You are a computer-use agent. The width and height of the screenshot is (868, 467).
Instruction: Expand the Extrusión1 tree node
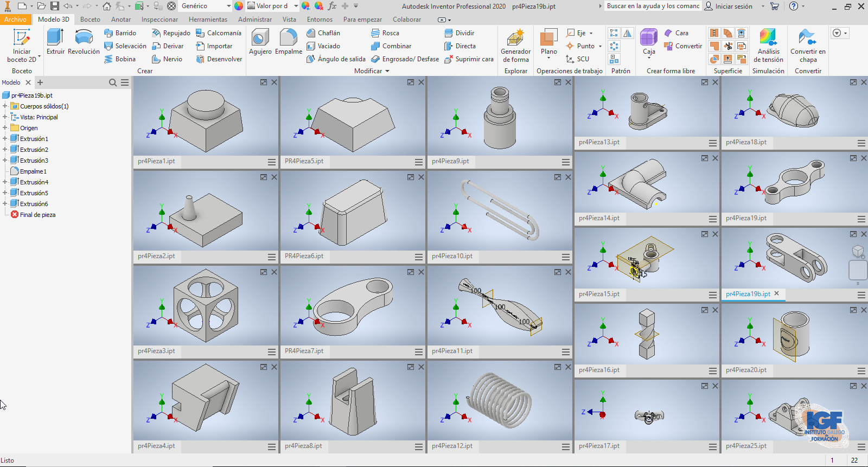pyautogui.click(x=5, y=139)
